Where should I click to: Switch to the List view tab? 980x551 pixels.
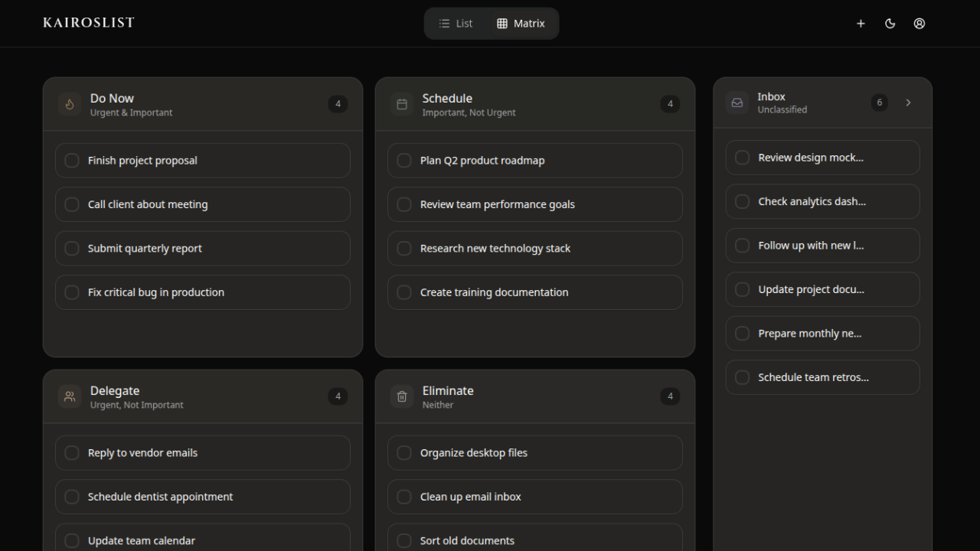(456, 24)
